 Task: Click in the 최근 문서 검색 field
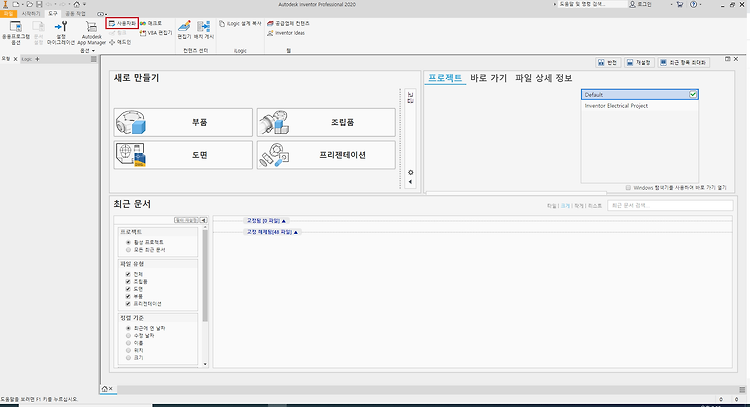point(670,206)
